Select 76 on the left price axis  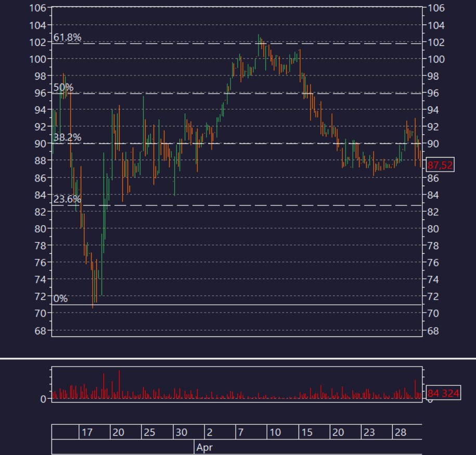(x=41, y=263)
